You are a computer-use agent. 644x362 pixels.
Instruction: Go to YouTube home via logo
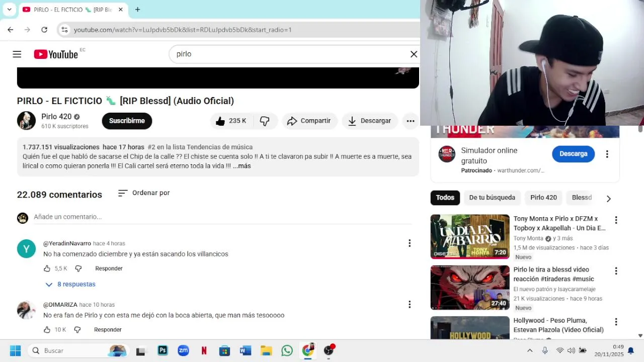click(x=56, y=54)
